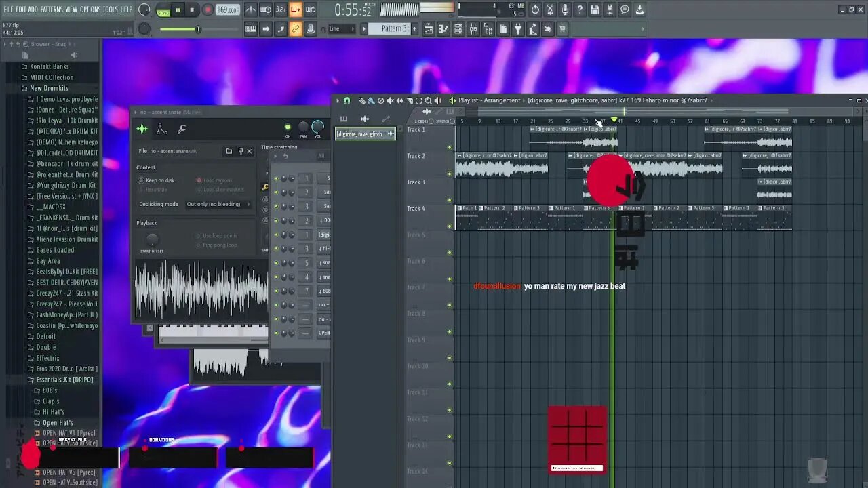
Task: Select the [digicore, rave, glitch.. clip item
Action: pyautogui.click(x=366, y=134)
